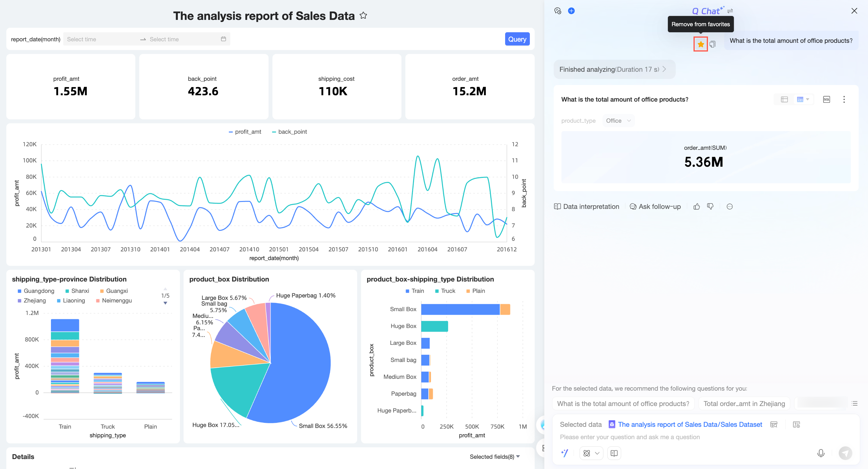Give the answer a thumbs down
The width and height of the screenshot is (868, 469).
tap(710, 206)
